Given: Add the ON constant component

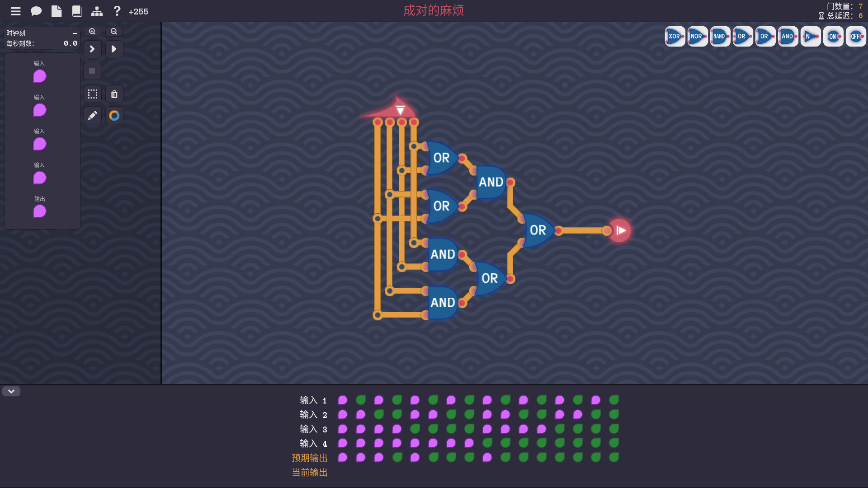Looking at the screenshot, I should coord(833,37).
